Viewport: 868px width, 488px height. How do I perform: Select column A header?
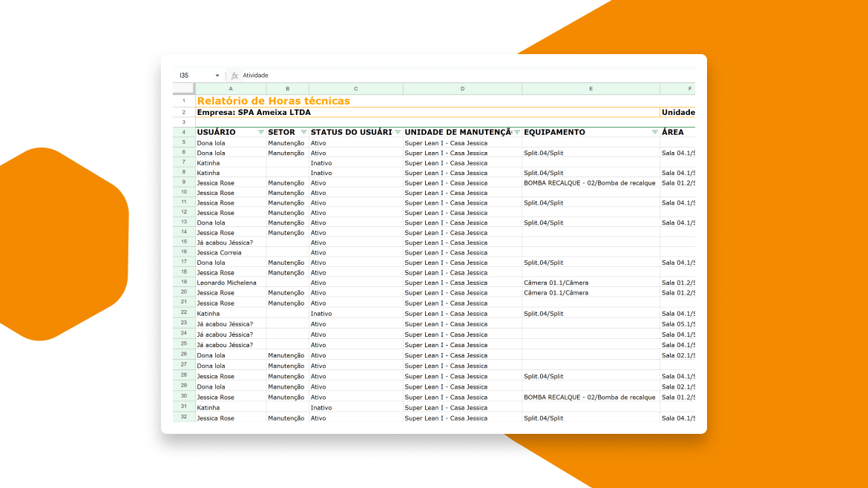231,89
